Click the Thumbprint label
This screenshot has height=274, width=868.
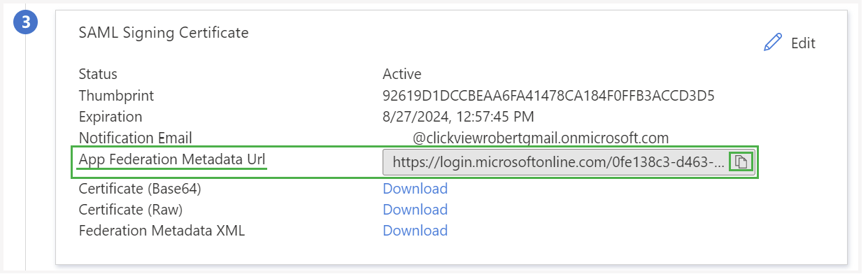point(116,95)
